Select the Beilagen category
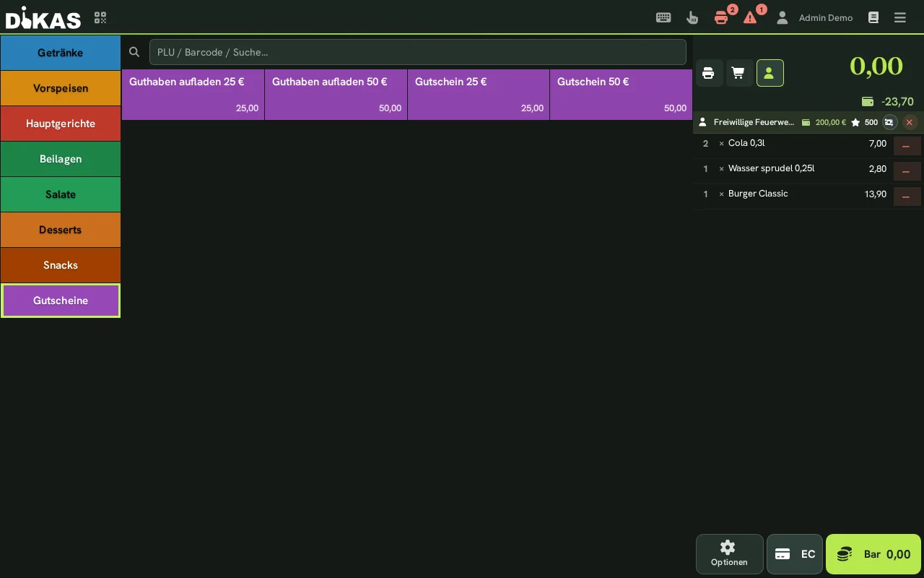924x578 pixels. (x=61, y=159)
